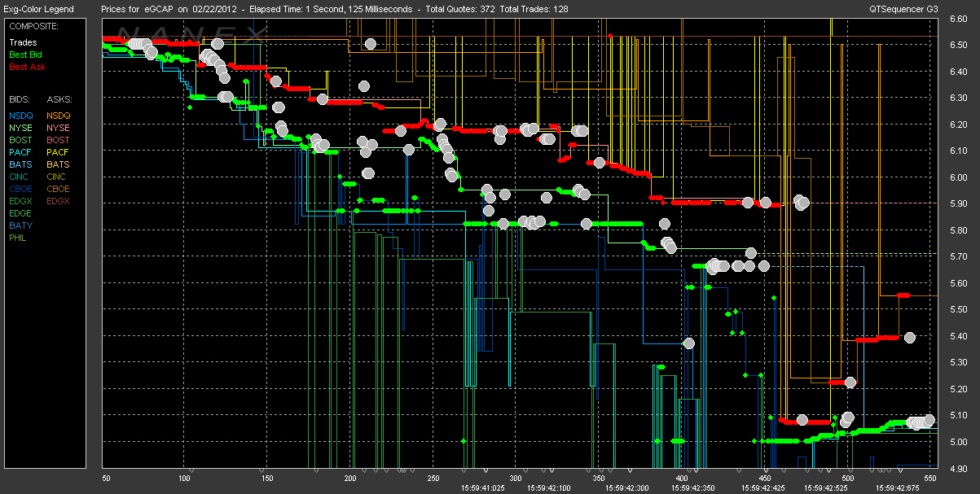
Task: Click the Exg-Color Legend title
Action: (x=38, y=9)
